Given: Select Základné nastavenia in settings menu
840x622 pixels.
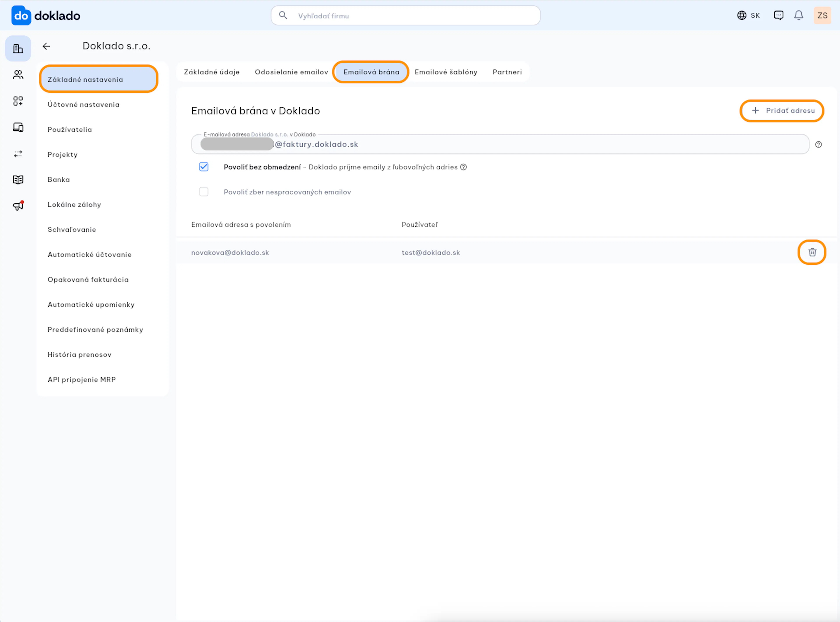Looking at the screenshot, I should (x=99, y=79).
